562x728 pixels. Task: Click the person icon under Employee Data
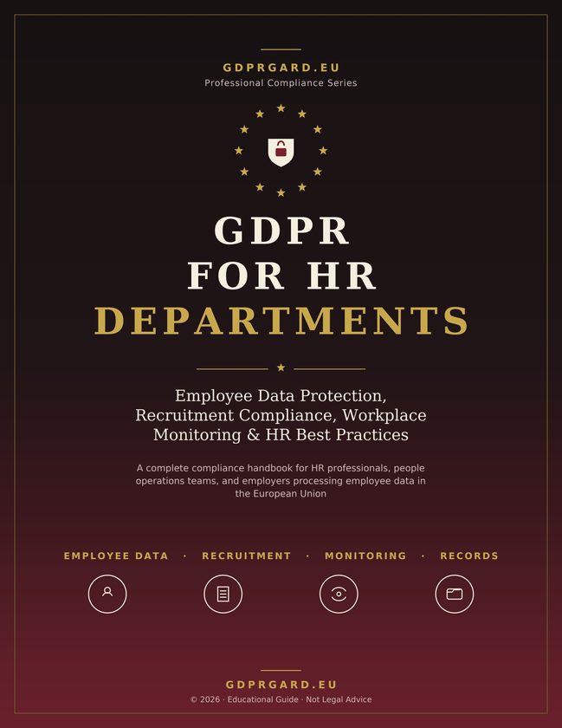107,594
